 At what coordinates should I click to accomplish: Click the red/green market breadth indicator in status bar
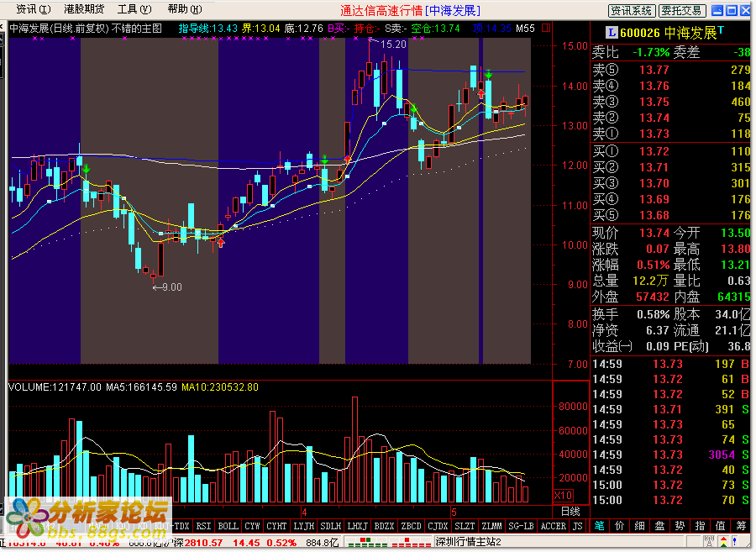coord(389,543)
